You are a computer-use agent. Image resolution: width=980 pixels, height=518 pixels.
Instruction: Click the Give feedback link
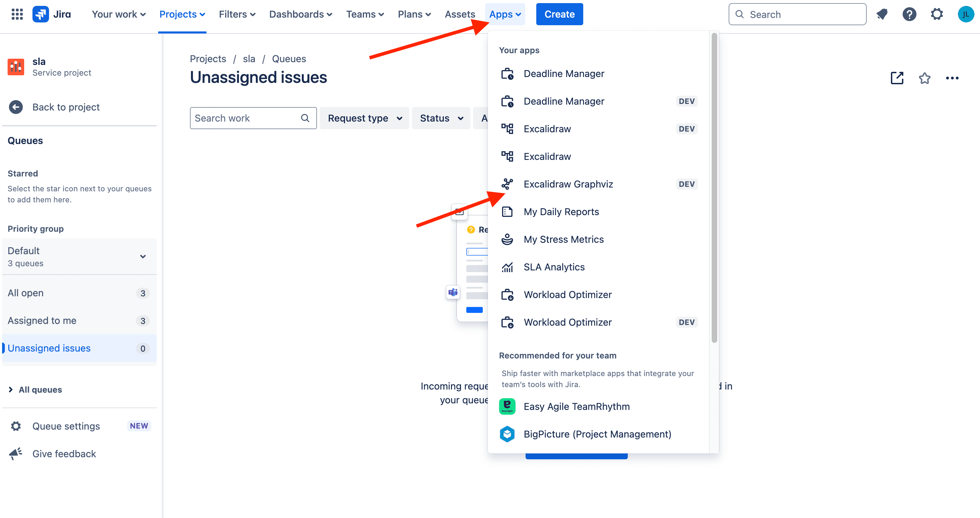click(64, 454)
